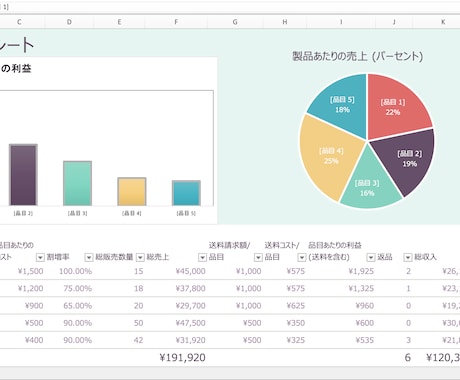
Task: Select column G header
Action: [x=235, y=22]
